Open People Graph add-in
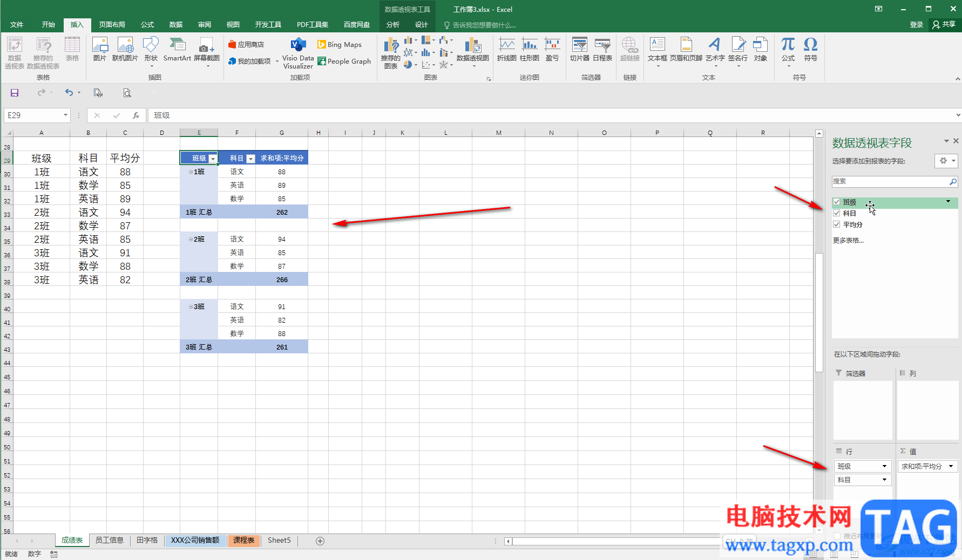 (x=344, y=61)
